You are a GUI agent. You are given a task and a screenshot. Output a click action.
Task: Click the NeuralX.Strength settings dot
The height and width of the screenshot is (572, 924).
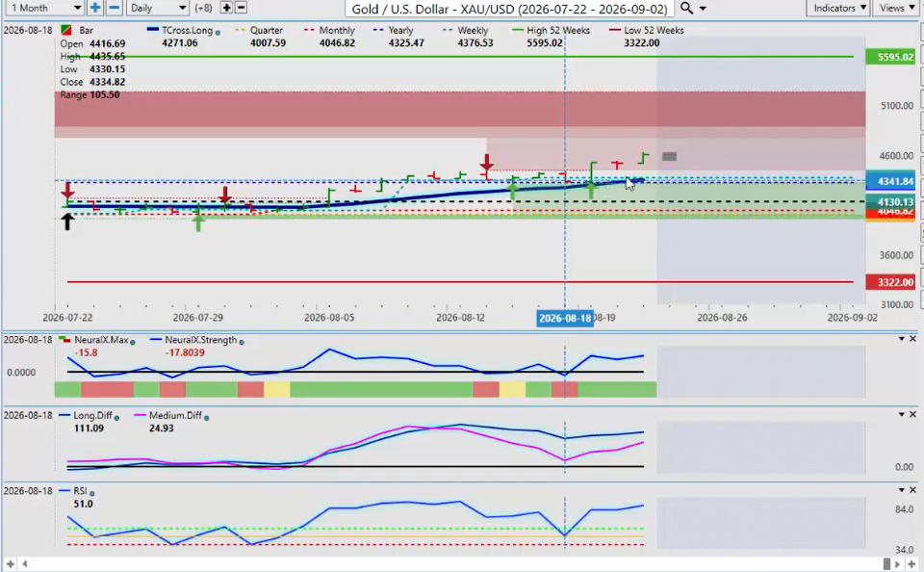coord(242,342)
